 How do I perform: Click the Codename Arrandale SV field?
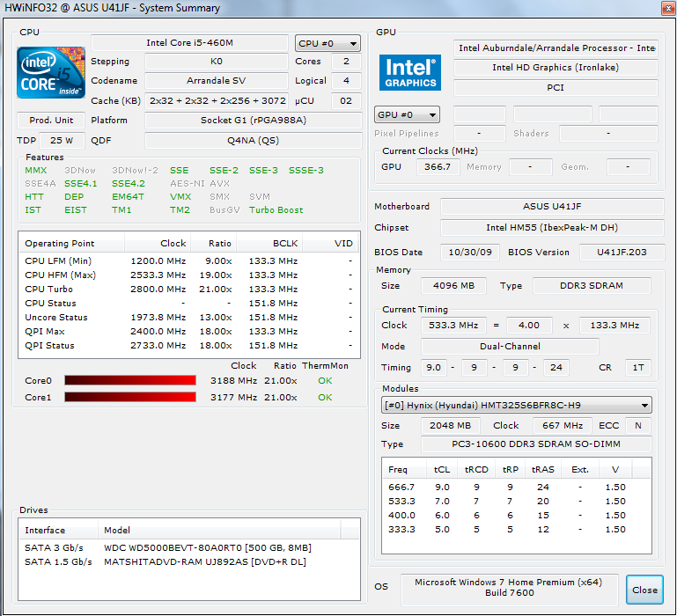pos(217,81)
